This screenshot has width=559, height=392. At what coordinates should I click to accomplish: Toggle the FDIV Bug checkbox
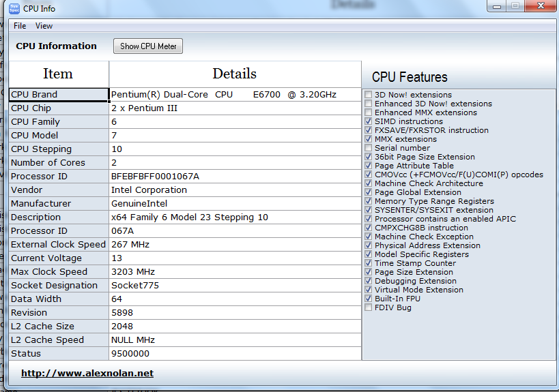click(x=369, y=307)
